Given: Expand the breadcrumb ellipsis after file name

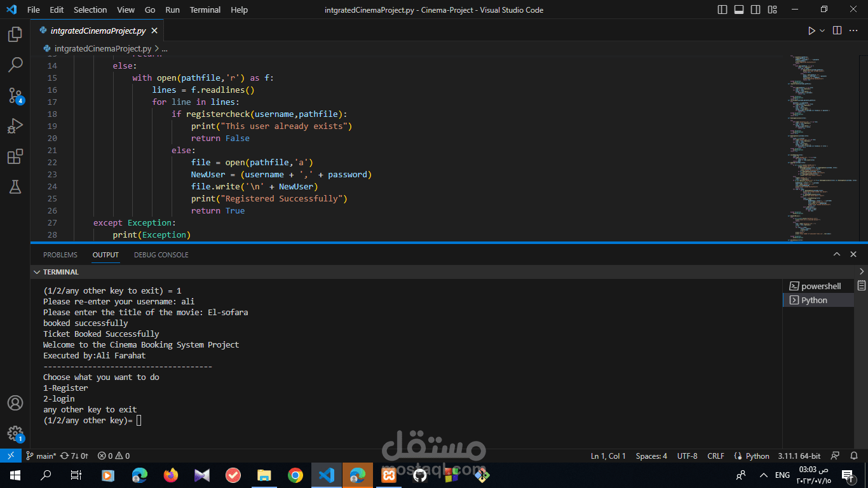Looking at the screenshot, I should point(165,48).
